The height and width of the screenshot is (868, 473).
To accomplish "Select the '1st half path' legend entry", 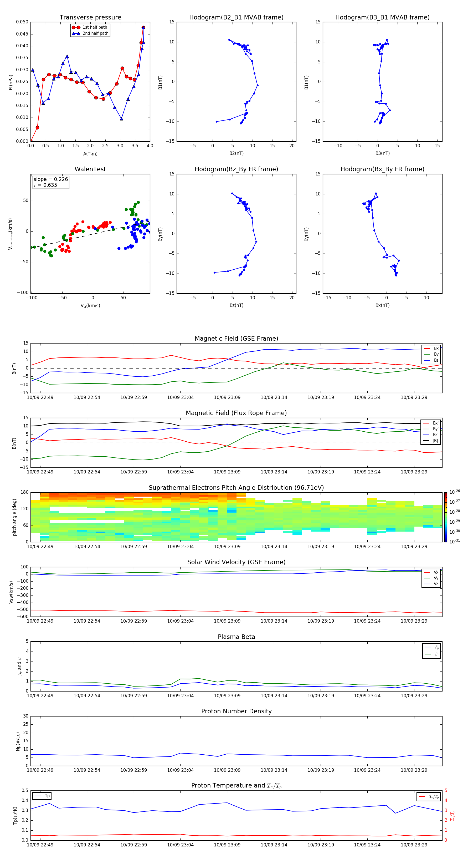I will 90,27.
